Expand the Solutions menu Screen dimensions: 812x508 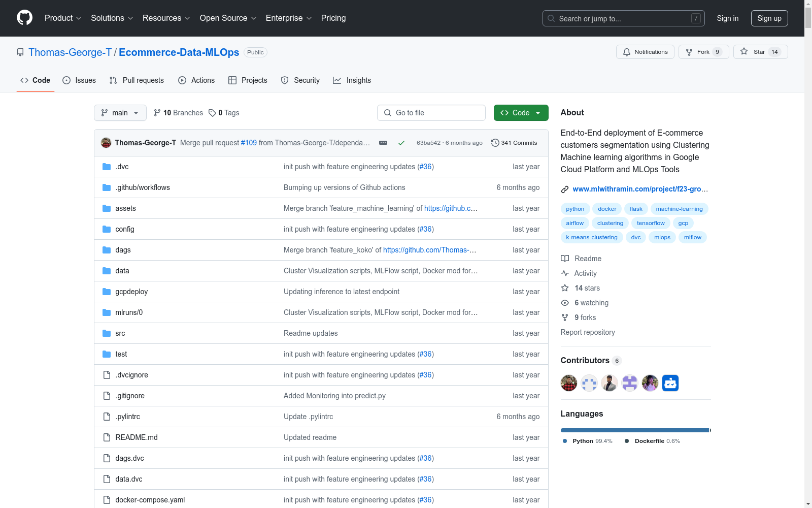pos(112,18)
